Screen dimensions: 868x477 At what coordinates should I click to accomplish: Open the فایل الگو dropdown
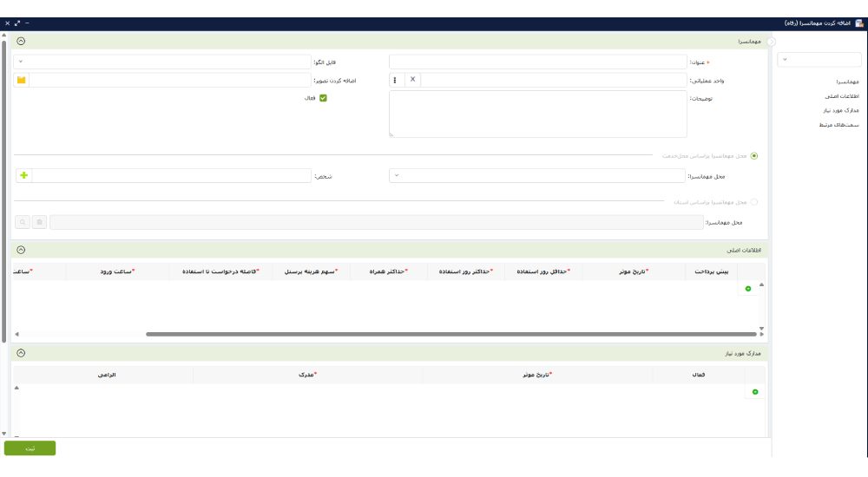point(161,62)
